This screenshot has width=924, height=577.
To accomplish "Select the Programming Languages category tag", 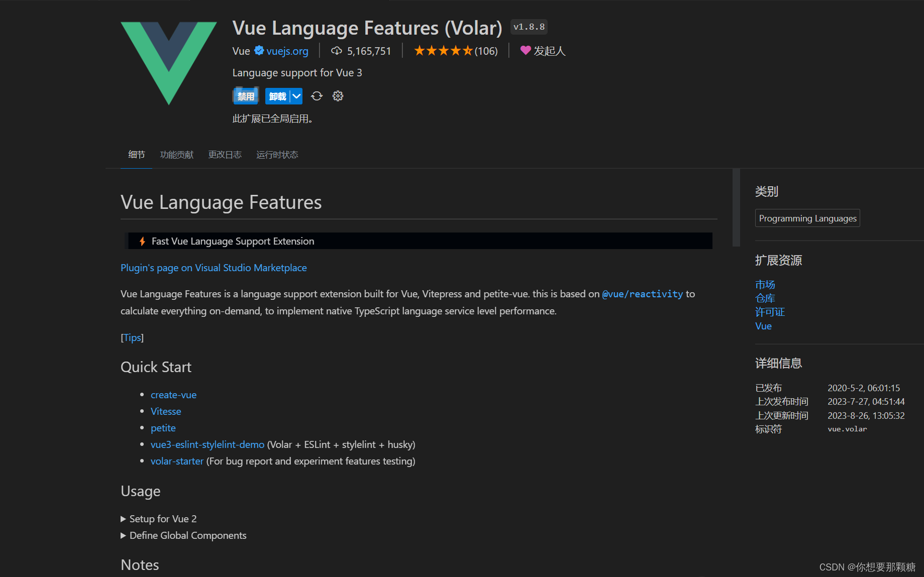I will [807, 218].
